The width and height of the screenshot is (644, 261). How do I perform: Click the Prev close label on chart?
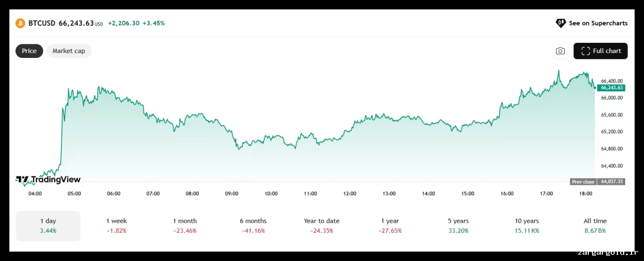(583, 182)
